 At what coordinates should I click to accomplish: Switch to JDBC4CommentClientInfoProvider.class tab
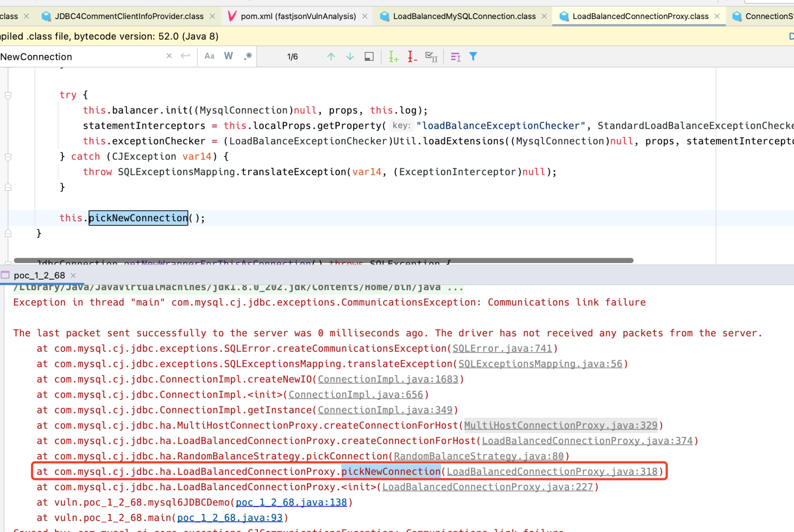click(x=129, y=16)
